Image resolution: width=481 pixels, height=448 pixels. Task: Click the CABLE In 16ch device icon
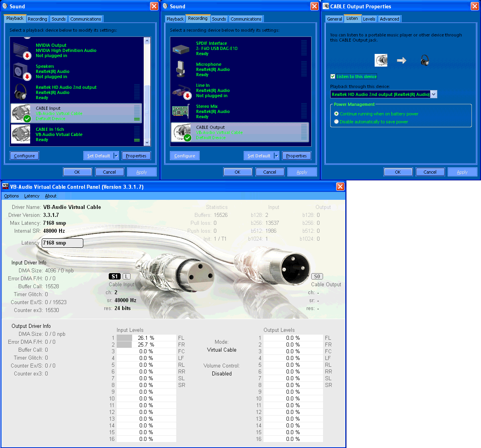(21, 134)
